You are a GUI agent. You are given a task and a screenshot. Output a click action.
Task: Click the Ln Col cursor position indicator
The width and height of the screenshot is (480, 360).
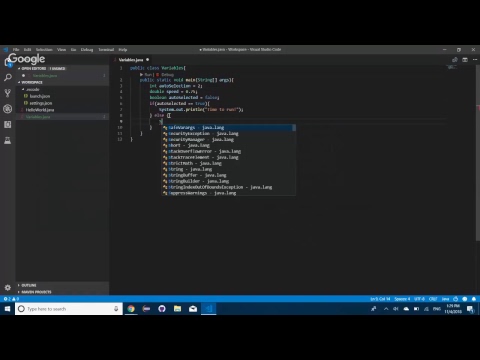point(380,299)
